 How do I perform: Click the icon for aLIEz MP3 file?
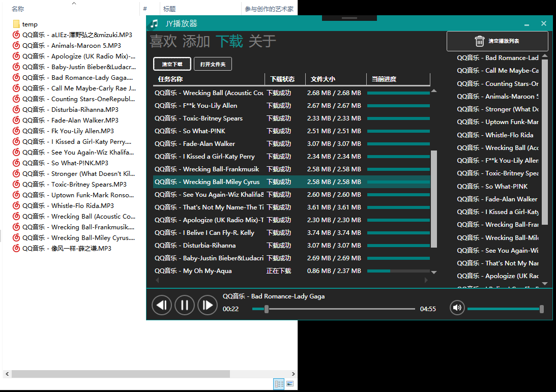click(x=16, y=35)
